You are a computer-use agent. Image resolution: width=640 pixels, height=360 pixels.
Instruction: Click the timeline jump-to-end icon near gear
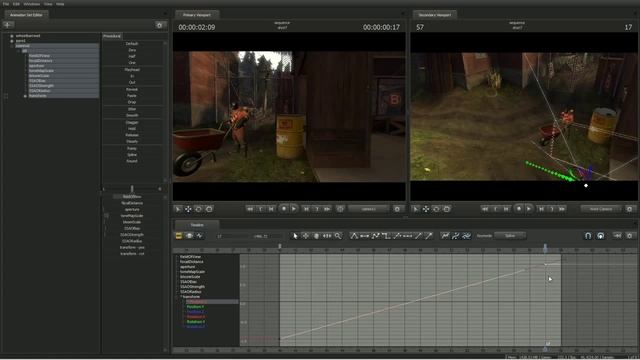[618, 236]
